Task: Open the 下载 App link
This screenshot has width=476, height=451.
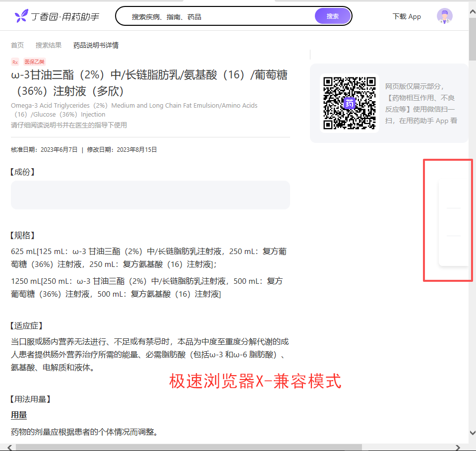Action: point(407,17)
